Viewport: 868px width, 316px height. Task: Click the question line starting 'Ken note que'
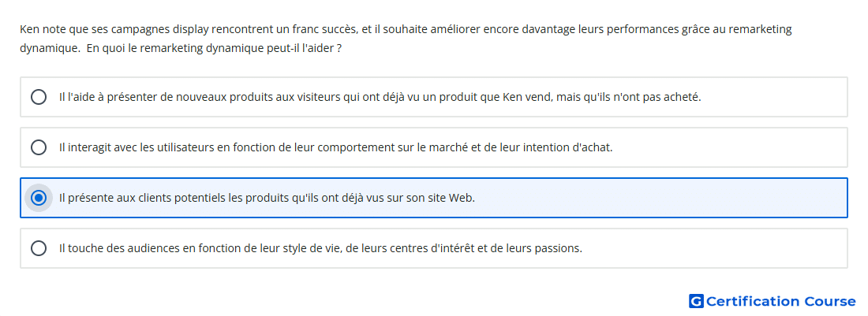tap(406, 29)
